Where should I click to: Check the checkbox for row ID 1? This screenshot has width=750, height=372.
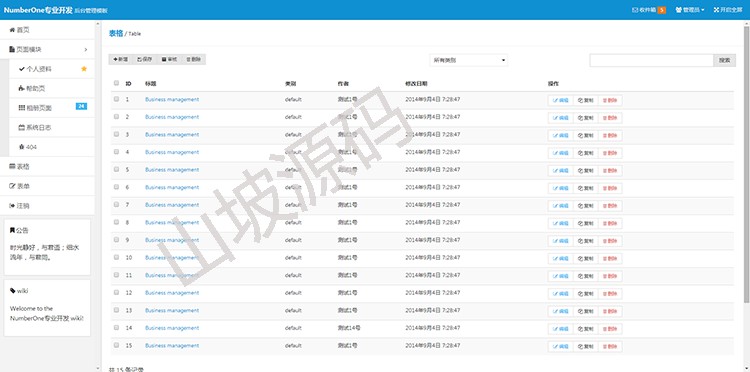point(116,99)
